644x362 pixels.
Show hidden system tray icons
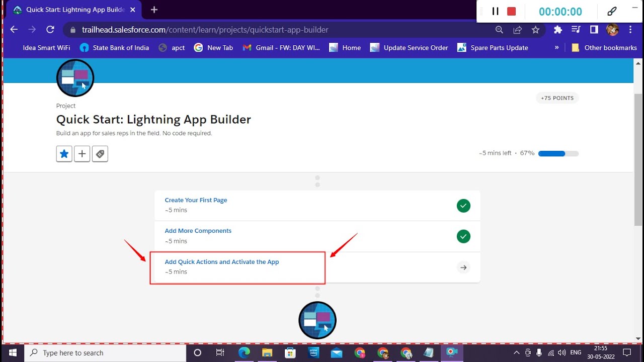[x=516, y=353]
